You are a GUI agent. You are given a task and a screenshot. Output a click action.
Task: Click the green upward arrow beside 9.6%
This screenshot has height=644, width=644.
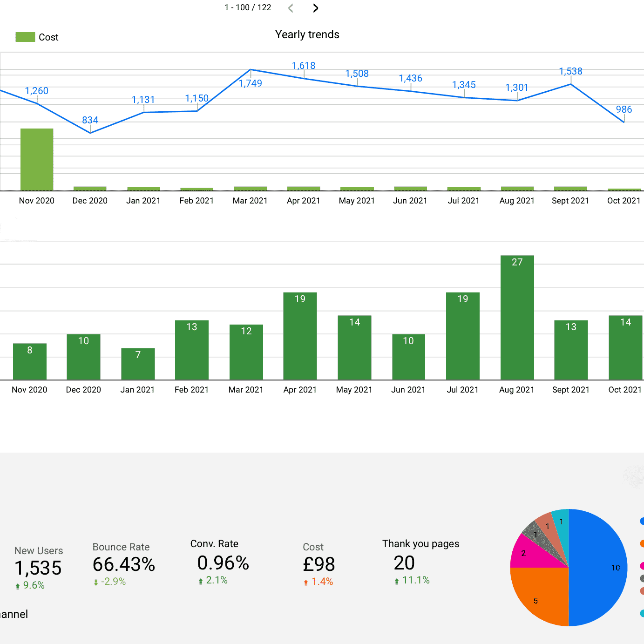point(17,585)
